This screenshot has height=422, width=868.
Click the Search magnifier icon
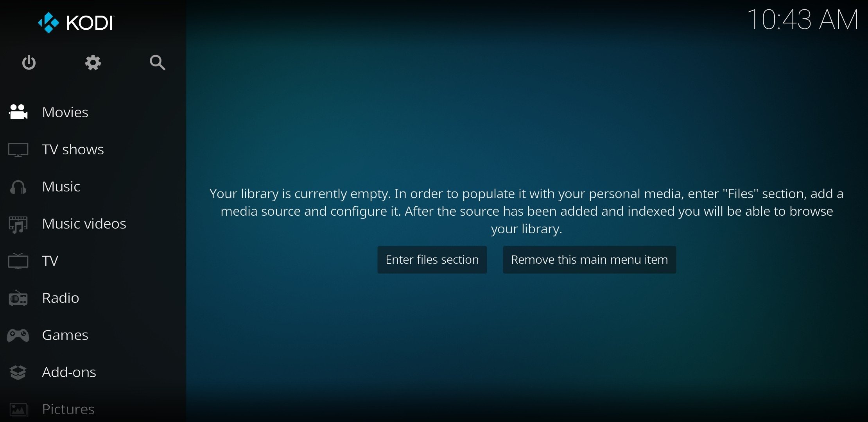(x=158, y=63)
